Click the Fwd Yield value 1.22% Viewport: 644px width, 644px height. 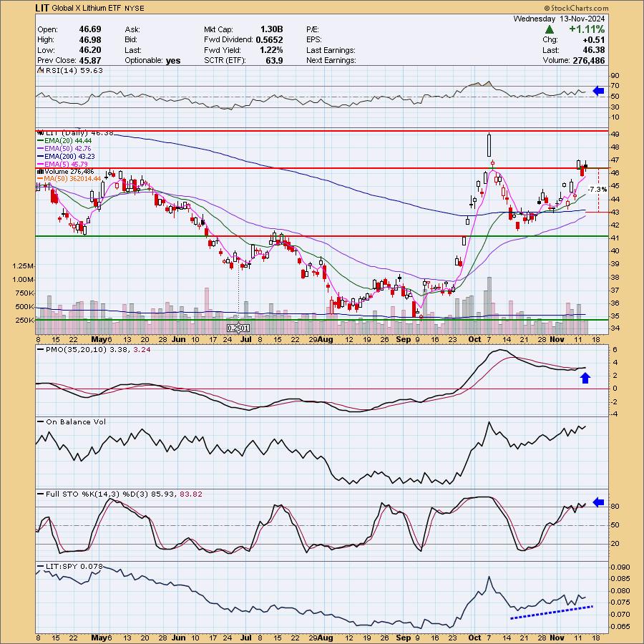point(271,50)
